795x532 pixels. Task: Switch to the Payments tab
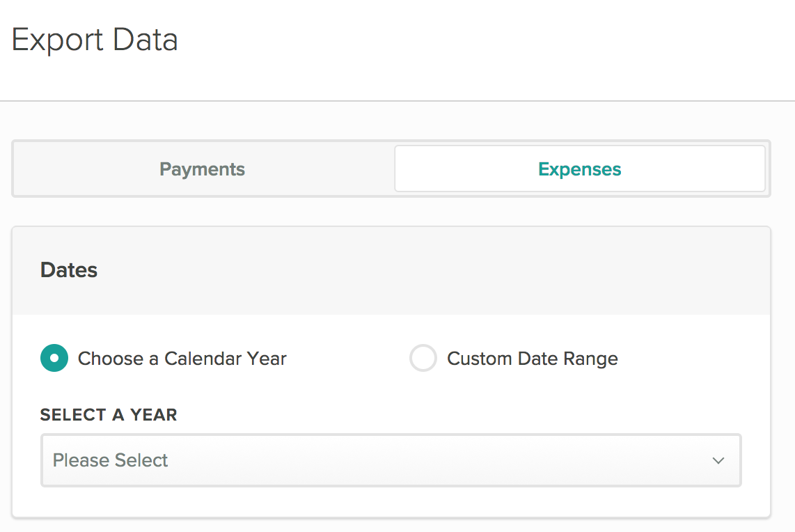tap(203, 169)
